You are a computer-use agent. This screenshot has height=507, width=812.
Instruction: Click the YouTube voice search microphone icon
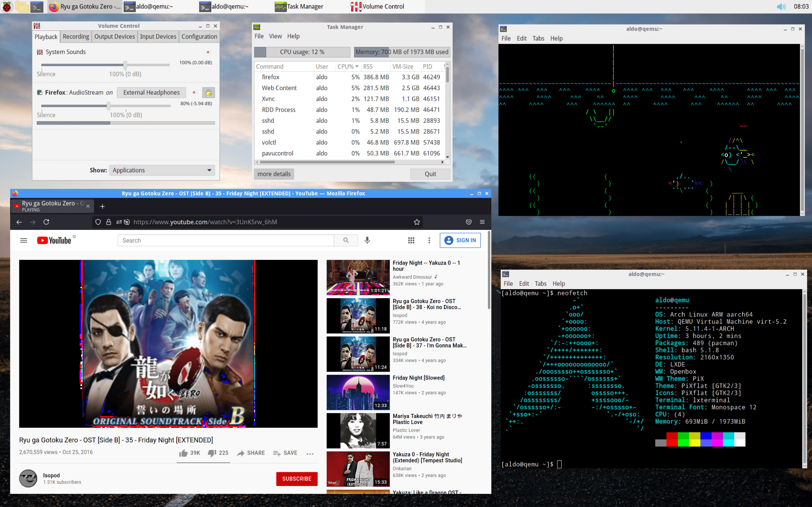click(x=367, y=240)
